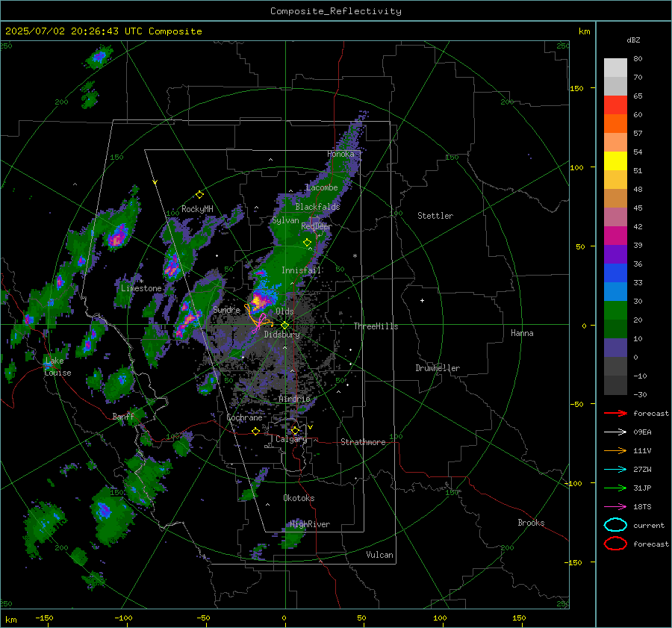This screenshot has height=628, width=672.
Task: Select the Sundre town label
Action: tap(226, 309)
